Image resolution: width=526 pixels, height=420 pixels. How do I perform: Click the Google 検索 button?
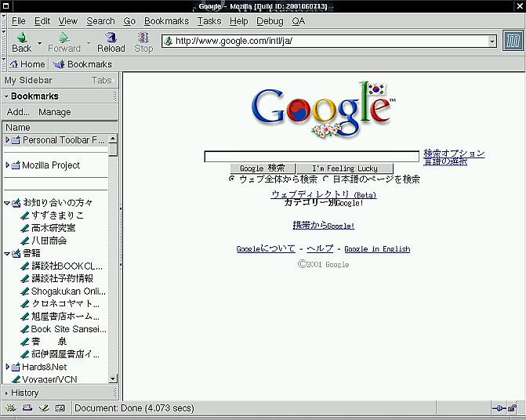tap(263, 168)
